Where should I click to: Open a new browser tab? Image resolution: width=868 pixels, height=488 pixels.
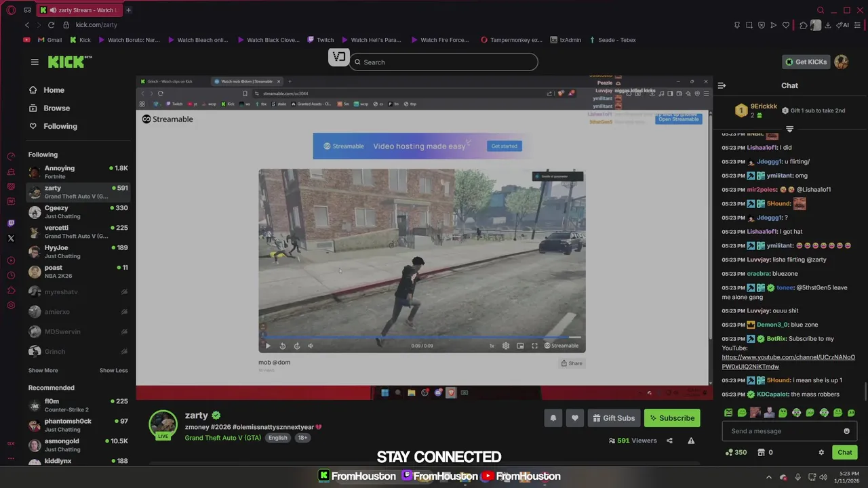coord(128,10)
